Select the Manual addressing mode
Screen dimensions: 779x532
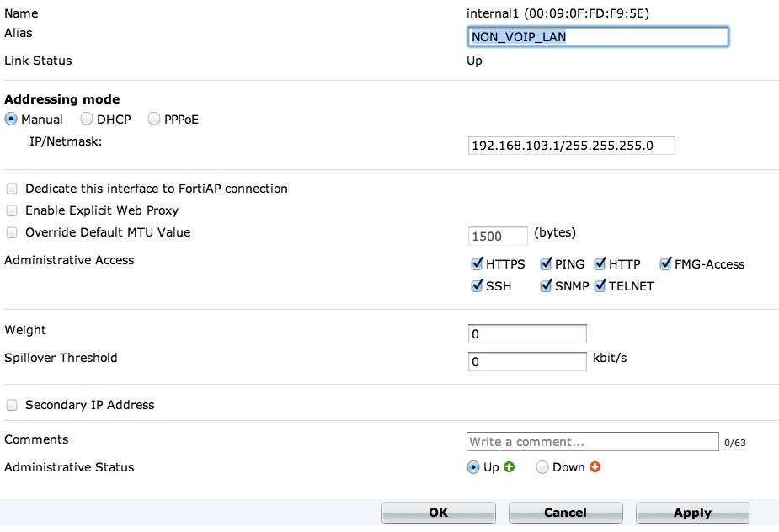coord(11,120)
